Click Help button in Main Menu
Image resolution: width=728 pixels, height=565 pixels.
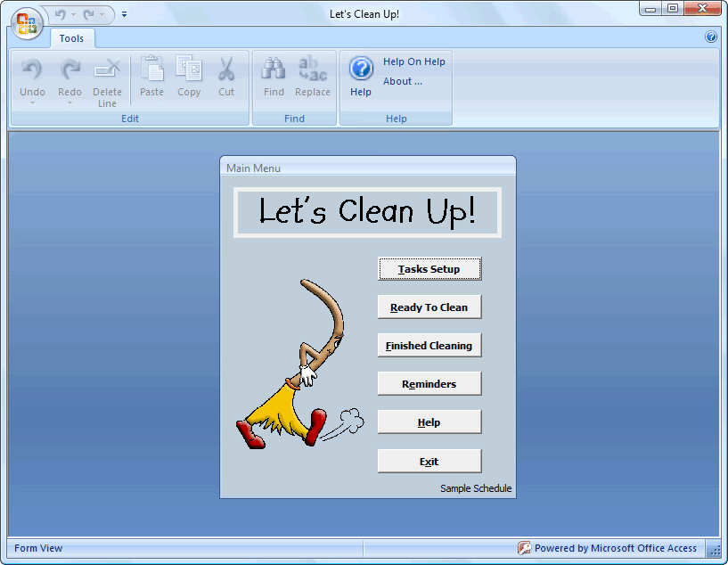(429, 422)
